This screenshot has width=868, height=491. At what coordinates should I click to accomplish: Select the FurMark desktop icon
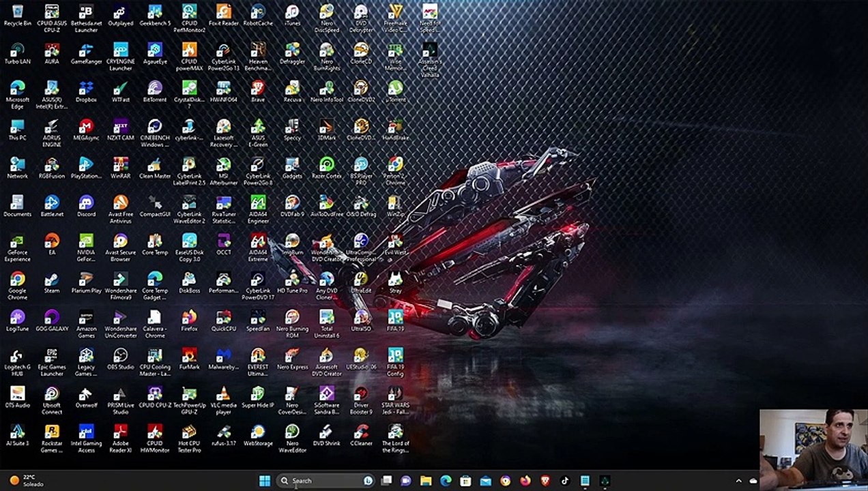pos(189,359)
